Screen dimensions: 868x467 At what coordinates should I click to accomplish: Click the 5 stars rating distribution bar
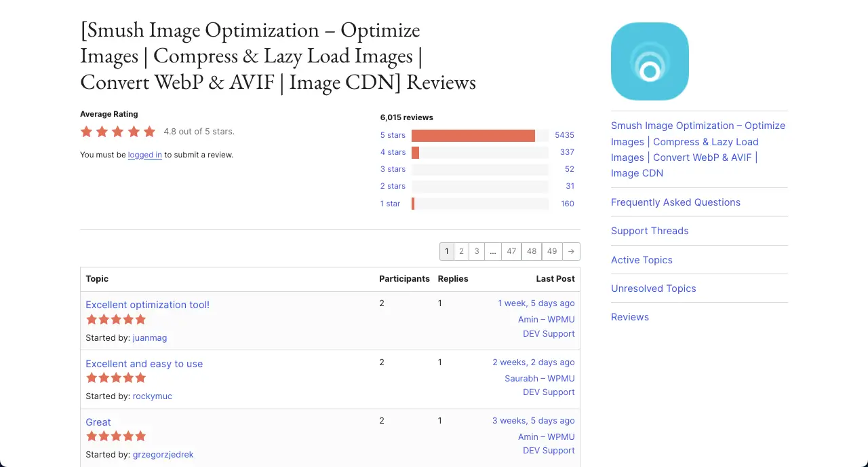473,135
